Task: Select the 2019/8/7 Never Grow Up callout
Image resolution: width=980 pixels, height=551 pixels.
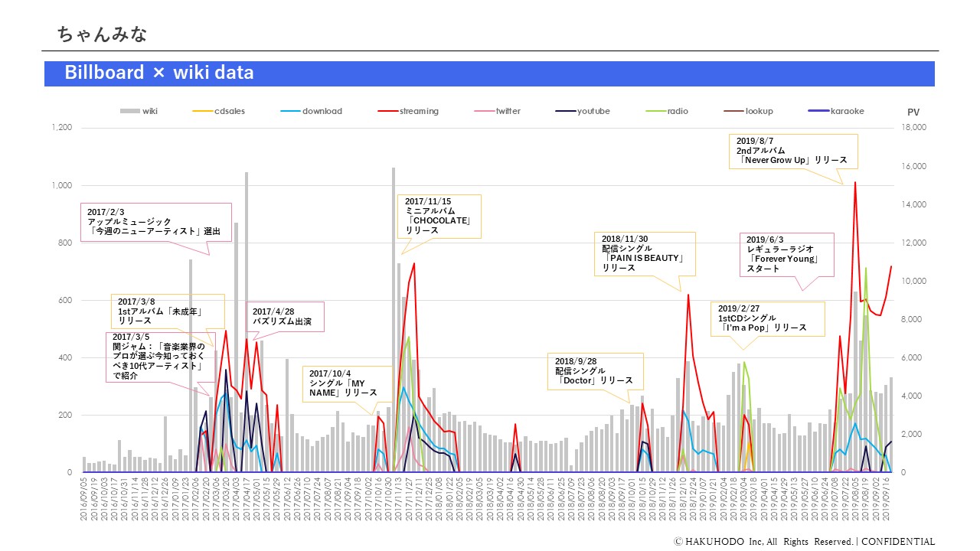Action: click(794, 151)
